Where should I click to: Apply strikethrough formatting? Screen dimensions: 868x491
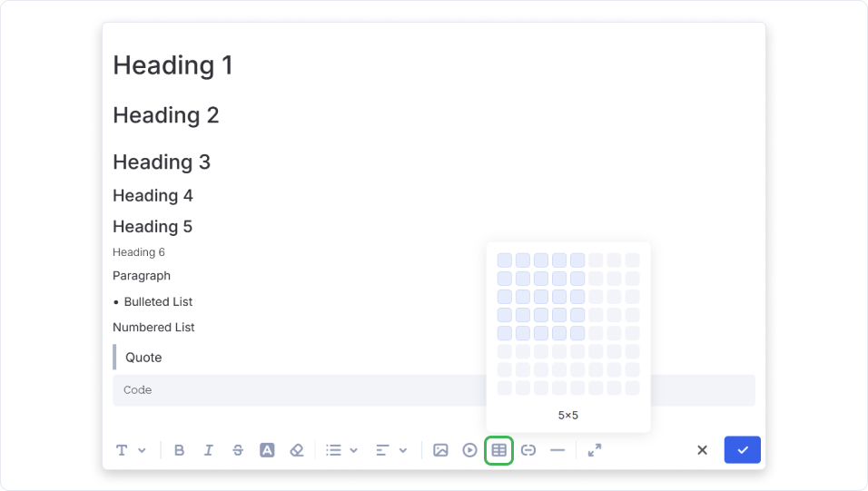coord(238,450)
